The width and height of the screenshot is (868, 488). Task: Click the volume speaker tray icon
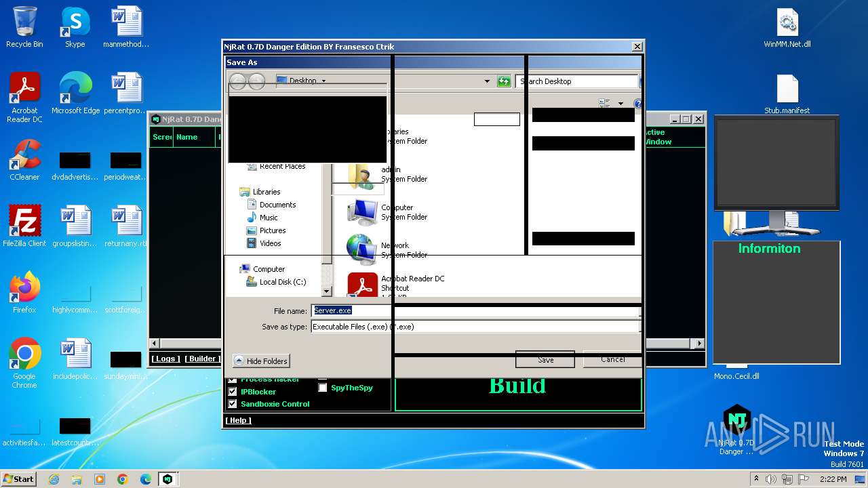pos(771,479)
